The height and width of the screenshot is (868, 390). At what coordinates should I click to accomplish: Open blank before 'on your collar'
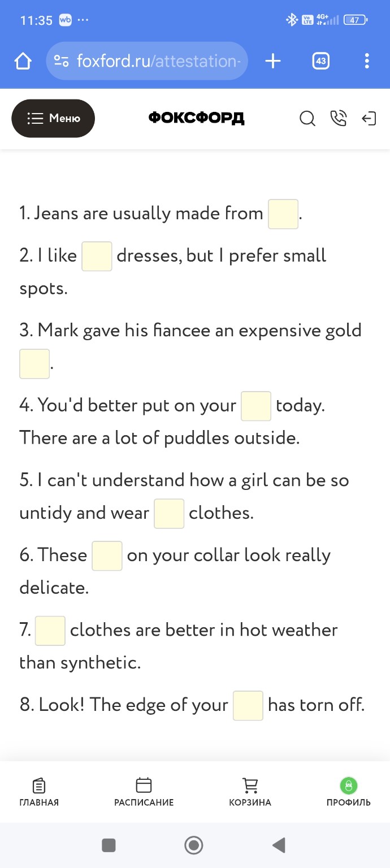[107, 555]
